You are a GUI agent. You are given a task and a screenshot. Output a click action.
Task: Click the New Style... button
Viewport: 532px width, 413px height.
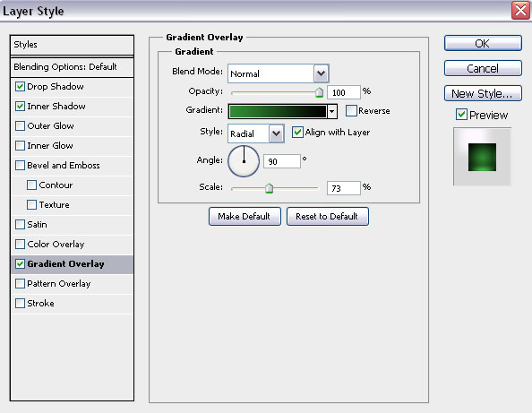click(x=483, y=93)
